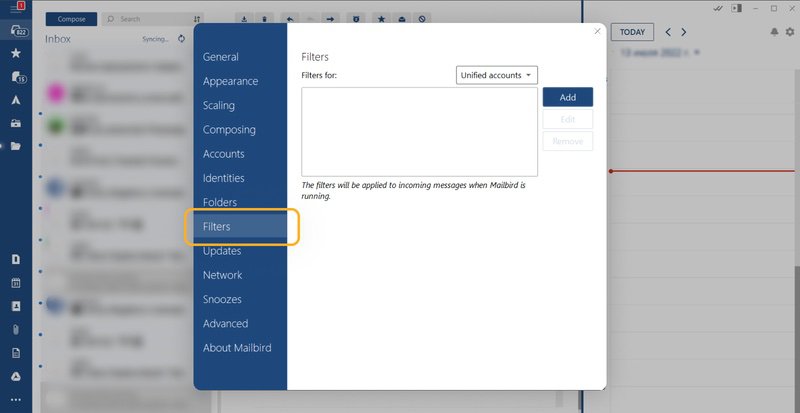Open sidebar folder icon with badge 15
The image size is (800, 413).
point(18,77)
